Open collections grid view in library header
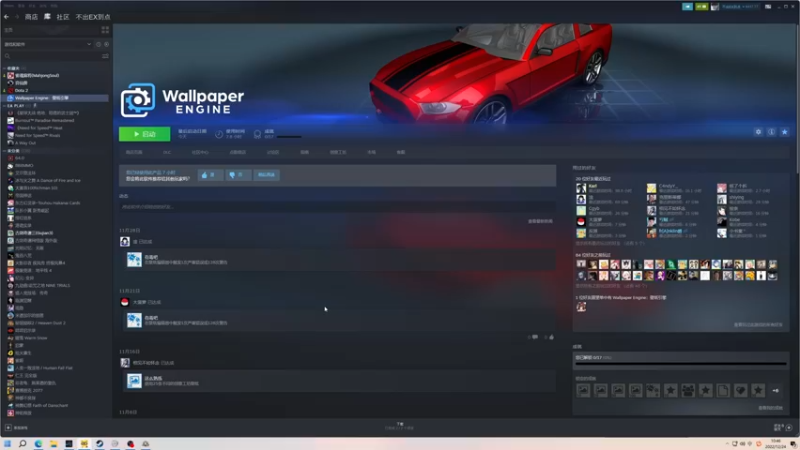This screenshot has width=800, height=450. point(105,30)
